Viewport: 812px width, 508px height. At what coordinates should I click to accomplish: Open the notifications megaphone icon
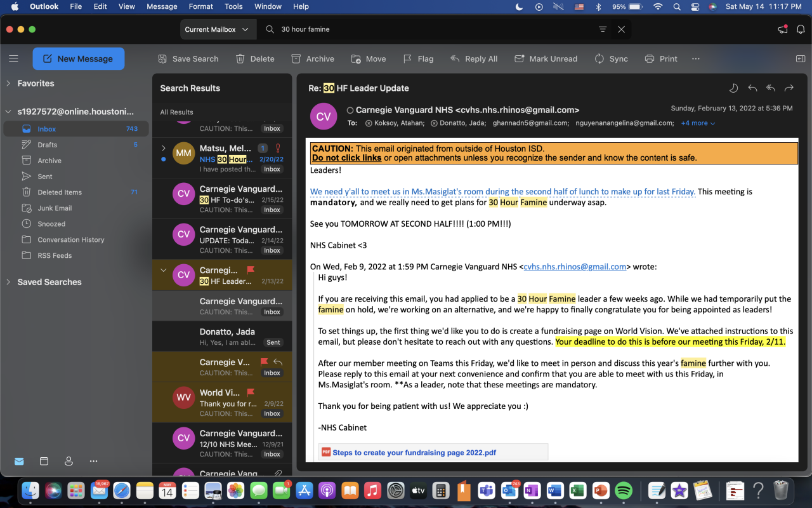point(783,29)
